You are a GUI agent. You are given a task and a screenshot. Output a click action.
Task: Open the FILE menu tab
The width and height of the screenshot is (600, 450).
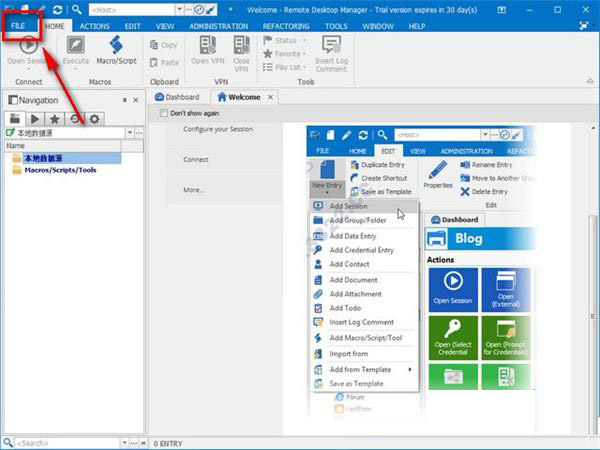click(x=19, y=24)
